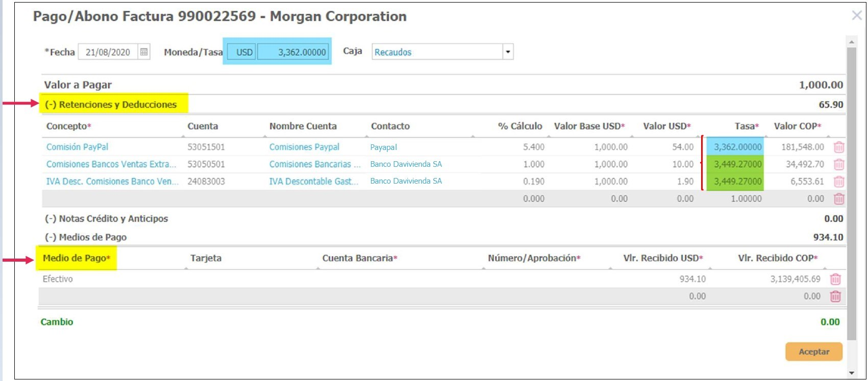This screenshot has height=381, width=868.
Task: Click the USD exchange rate field
Action: tap(293, 52)
